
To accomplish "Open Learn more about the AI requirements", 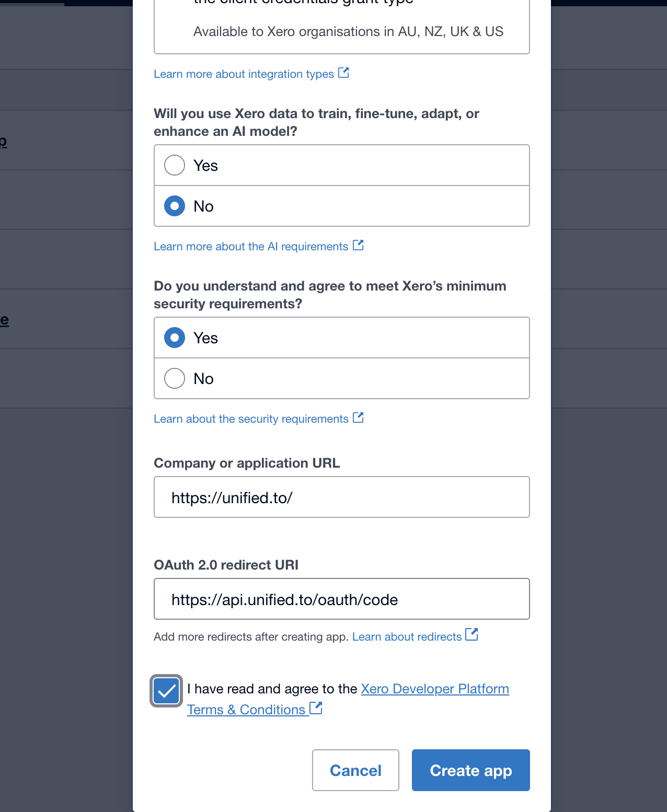I will [251, 247].
